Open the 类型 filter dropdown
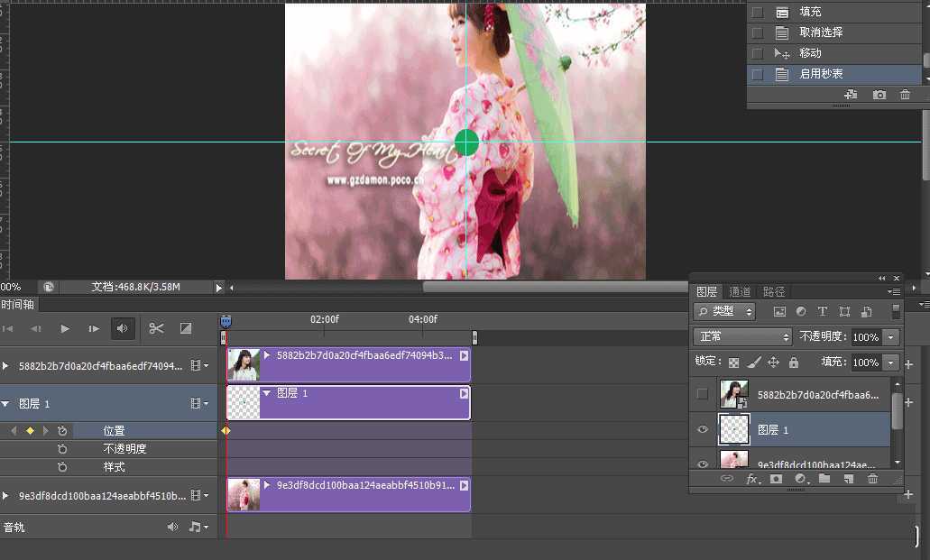 (x=724, y=311)
